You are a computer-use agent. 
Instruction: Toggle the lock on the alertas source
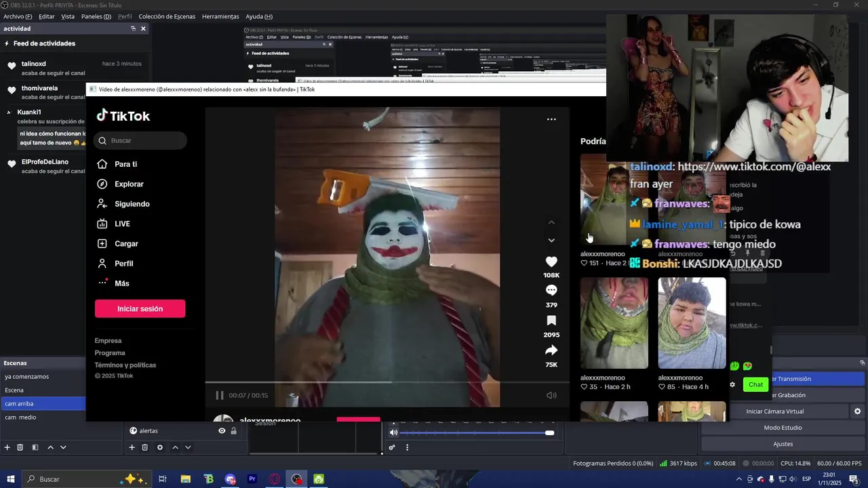point(233,431)
